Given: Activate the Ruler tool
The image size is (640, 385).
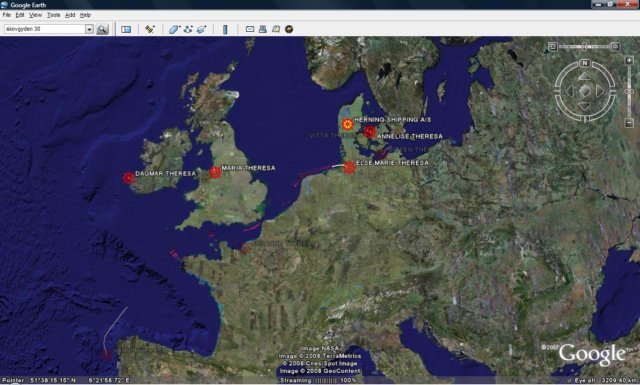Looking at the screenshot, I should point(225,29).
